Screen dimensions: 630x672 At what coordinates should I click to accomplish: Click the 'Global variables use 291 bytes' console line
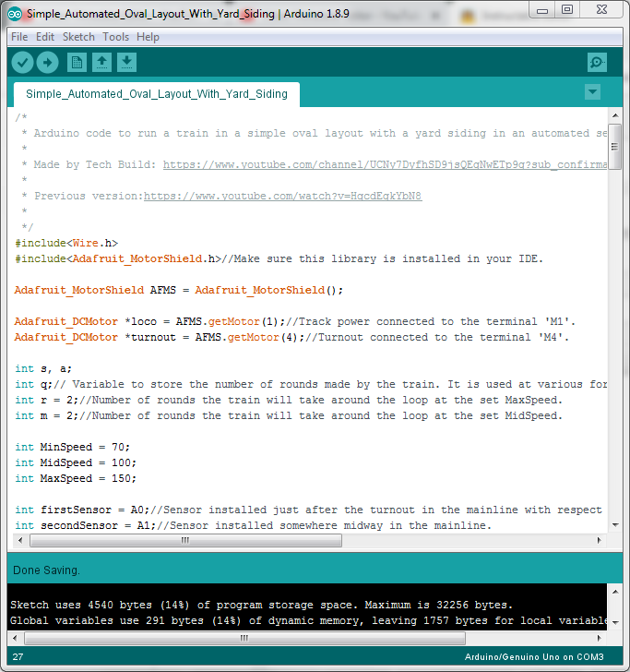[x=308, y=620]
